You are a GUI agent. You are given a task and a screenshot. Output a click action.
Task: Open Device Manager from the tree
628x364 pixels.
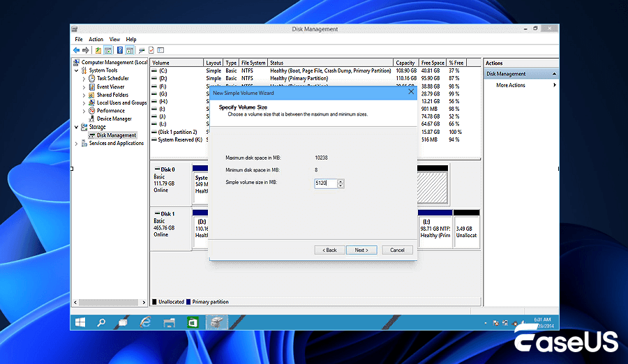[x=114, y=119]
